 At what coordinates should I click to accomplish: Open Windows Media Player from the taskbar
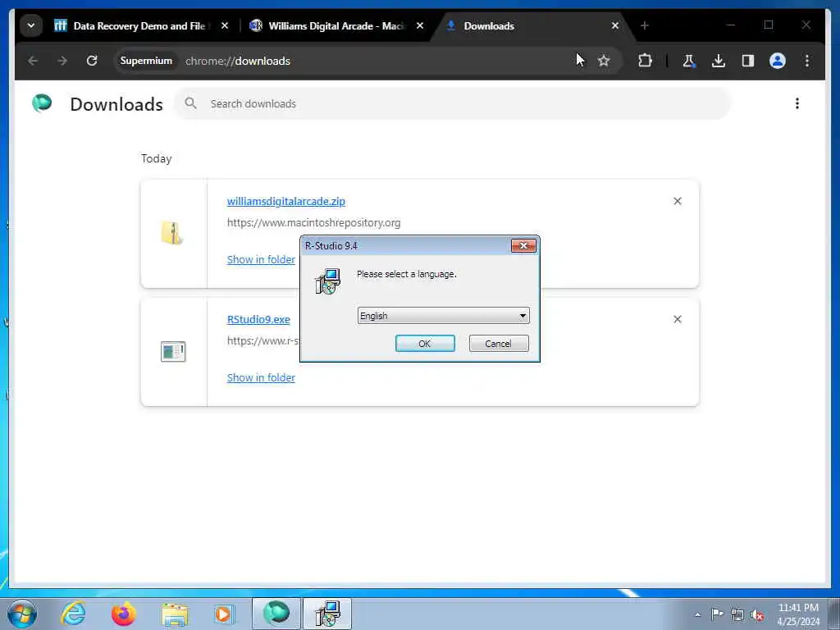(x=224, y=614)
